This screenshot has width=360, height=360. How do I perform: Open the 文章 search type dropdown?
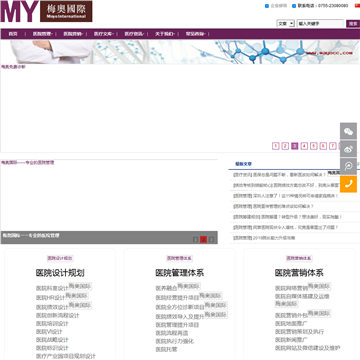tap(286, 24)
